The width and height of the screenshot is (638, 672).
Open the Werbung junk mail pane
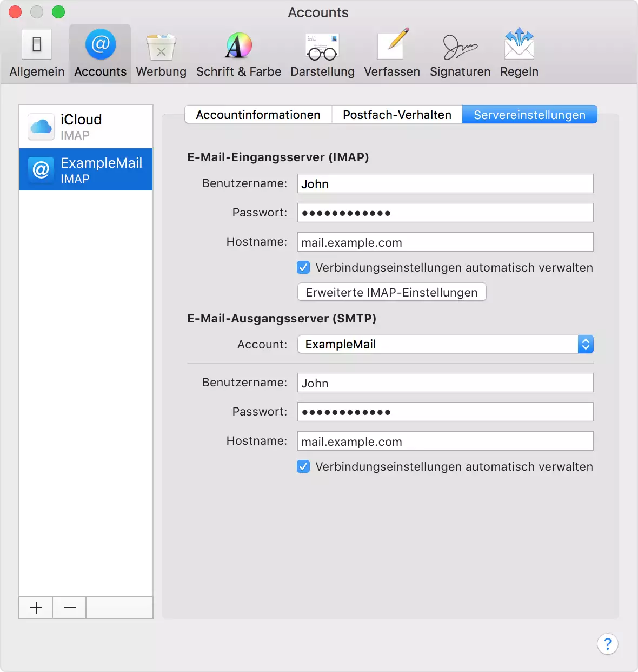[161, 54]
